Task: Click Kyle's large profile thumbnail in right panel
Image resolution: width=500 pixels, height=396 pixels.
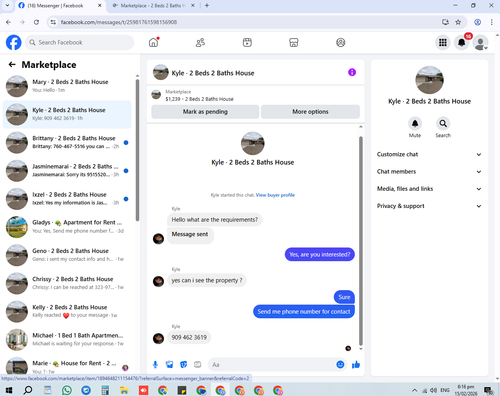Action: tap(429, 80)
